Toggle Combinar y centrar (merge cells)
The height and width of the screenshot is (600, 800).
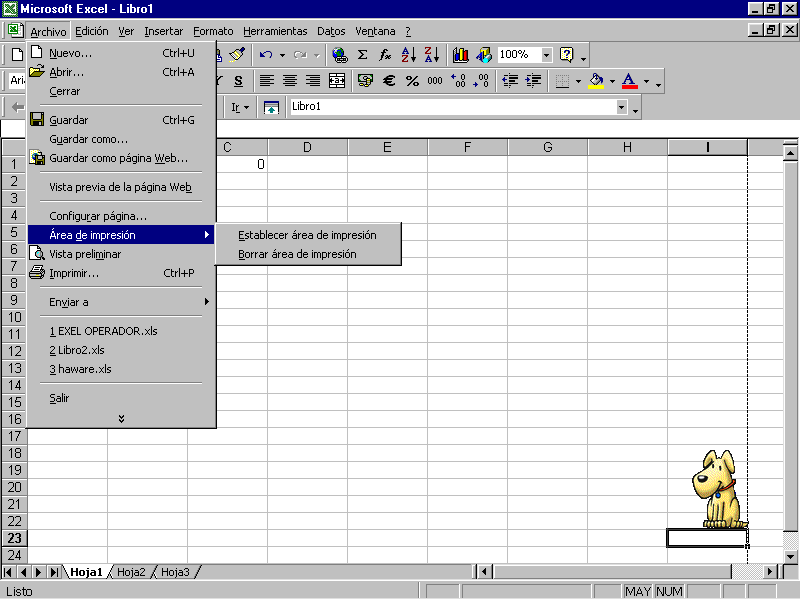(x=335, y=80)
